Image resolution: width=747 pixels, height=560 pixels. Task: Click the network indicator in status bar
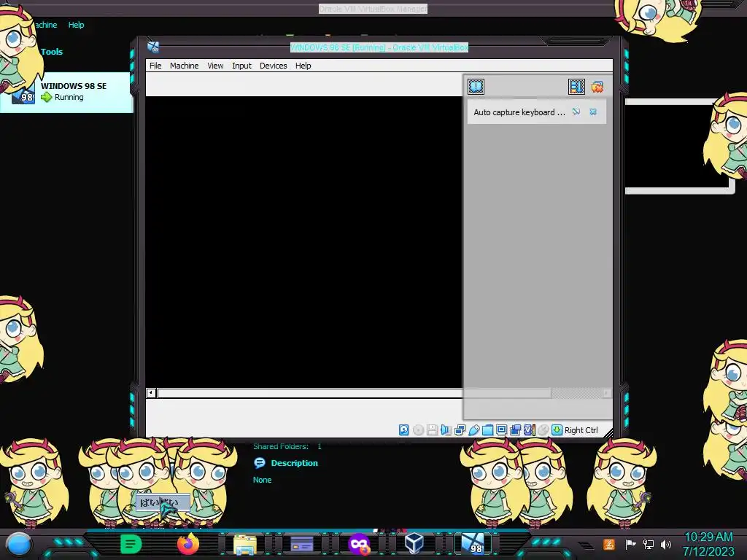[460, 430]
